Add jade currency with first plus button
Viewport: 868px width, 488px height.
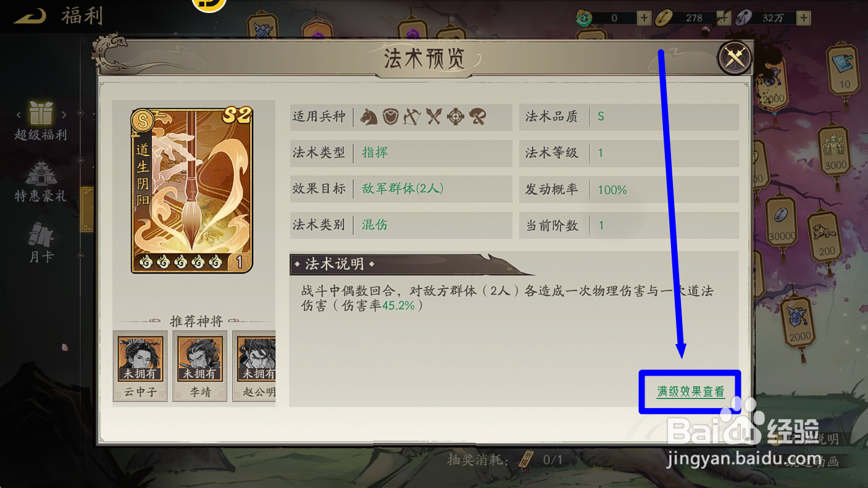click(x=644, y=18)
